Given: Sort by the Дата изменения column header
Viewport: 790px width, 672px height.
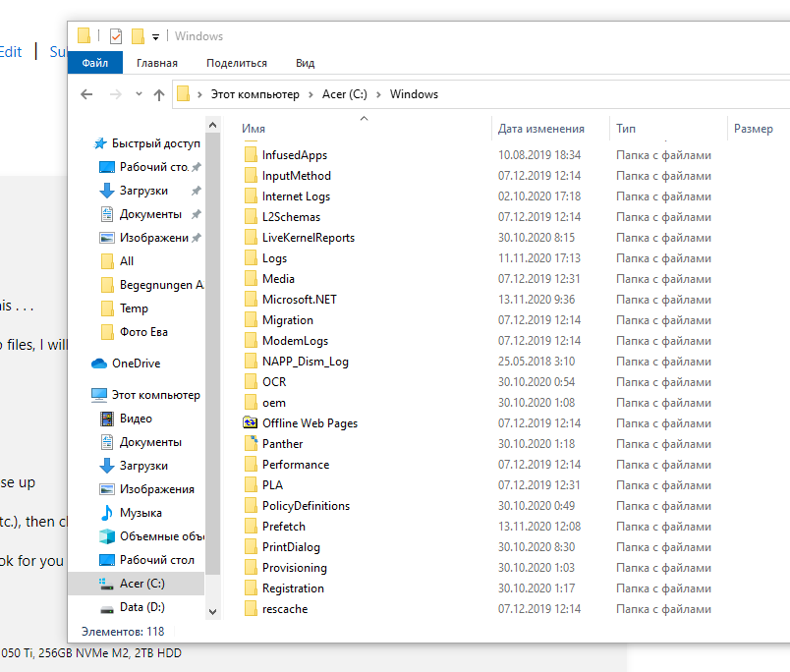Looking at the screenshot, I should (x=541, y=129).
